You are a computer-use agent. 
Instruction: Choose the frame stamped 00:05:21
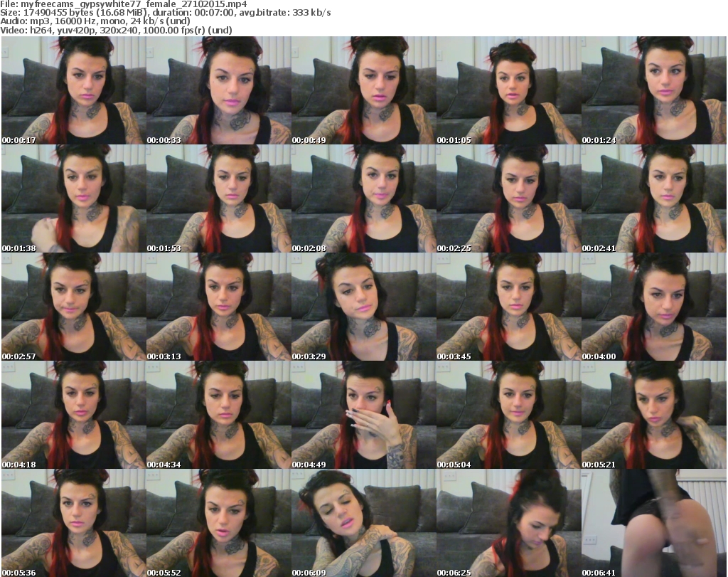click(654, 415)
